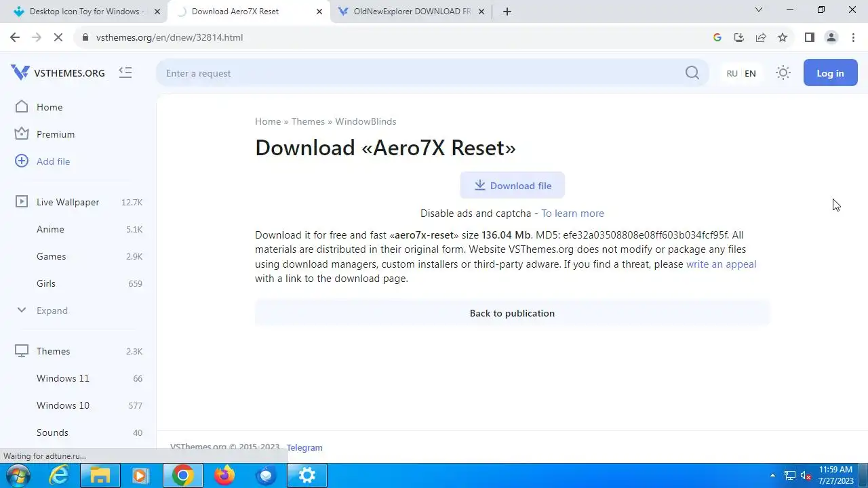Open the Live Wallpaper category
The image size is (868, 488).
pos(68,202)
